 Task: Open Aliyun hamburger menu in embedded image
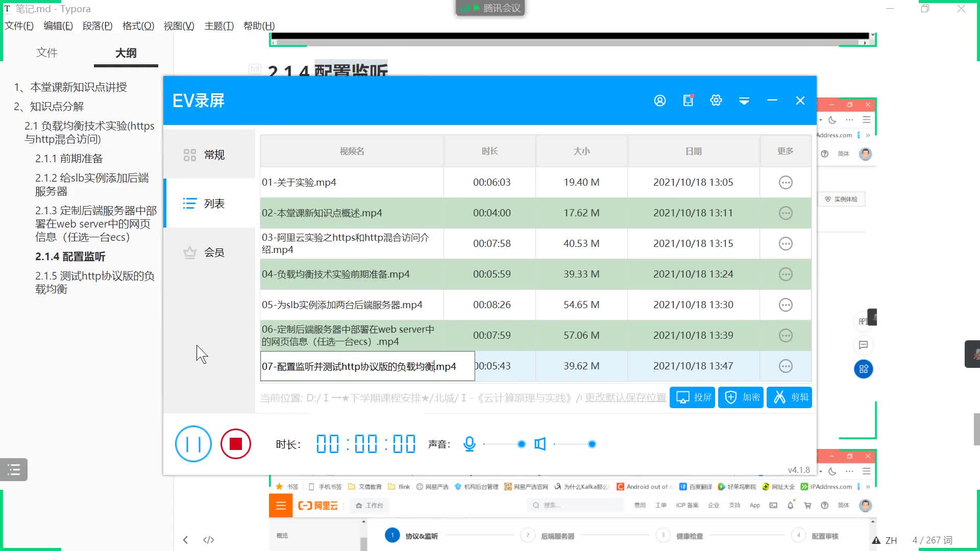pos(281,506)
